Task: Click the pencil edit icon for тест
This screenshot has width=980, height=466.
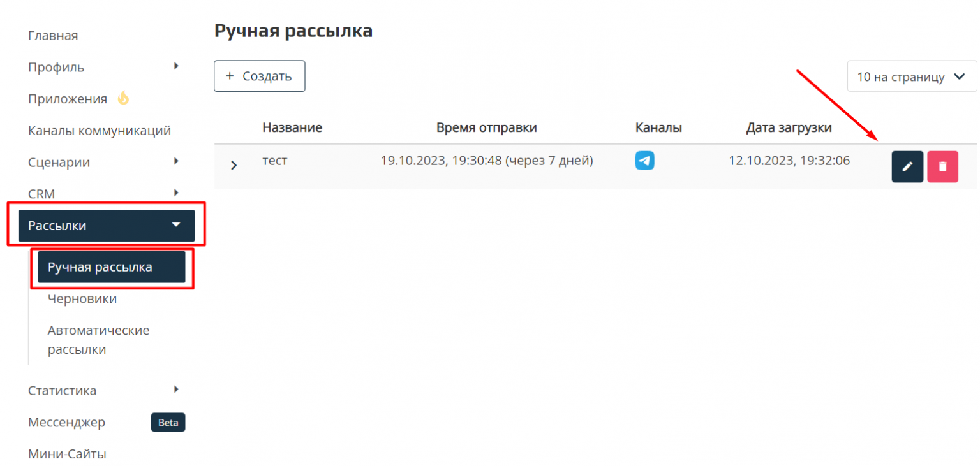Action: [x=907, y=167]
